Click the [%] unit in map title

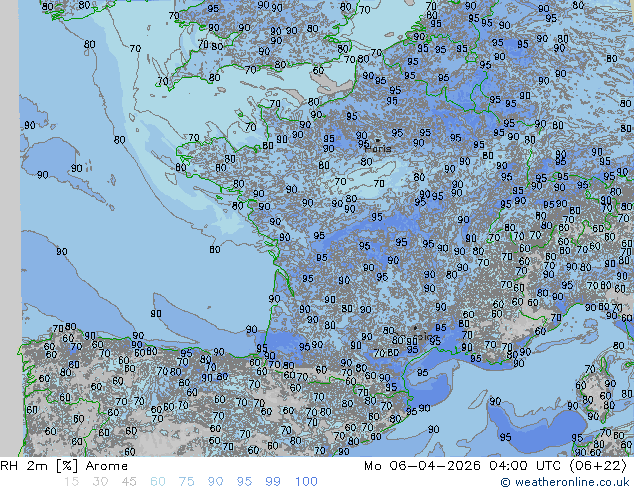pyautogui.click(x=67, y=466)
